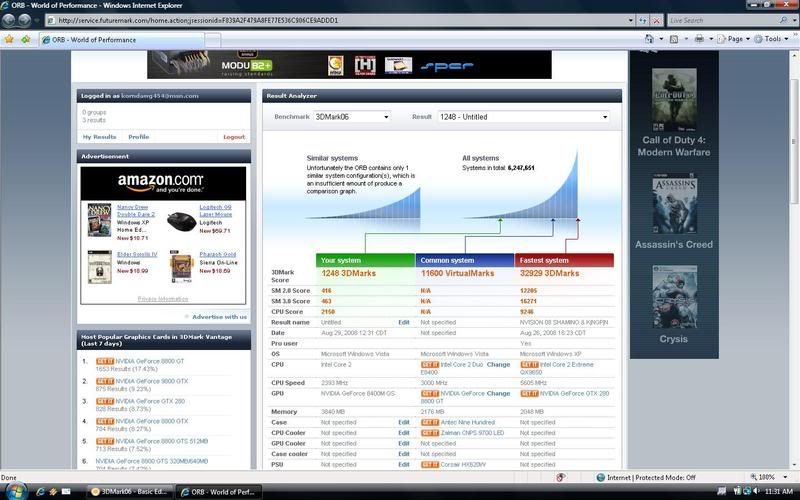This screenshot has height=500, width=800.
Task: Click the 11:31 AM taskbar clock
Action: coord(779,491)
